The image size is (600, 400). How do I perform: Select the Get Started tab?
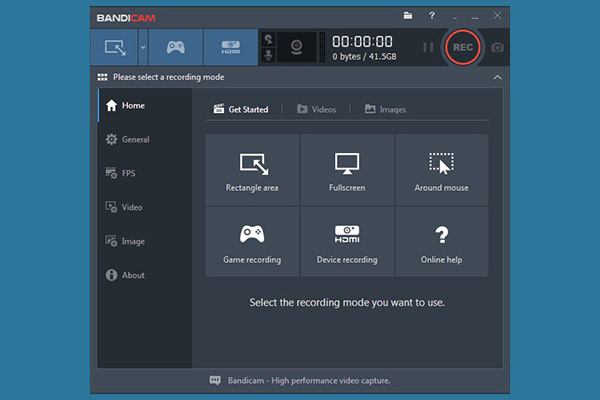pyautogui.click(x=241, y=109)
